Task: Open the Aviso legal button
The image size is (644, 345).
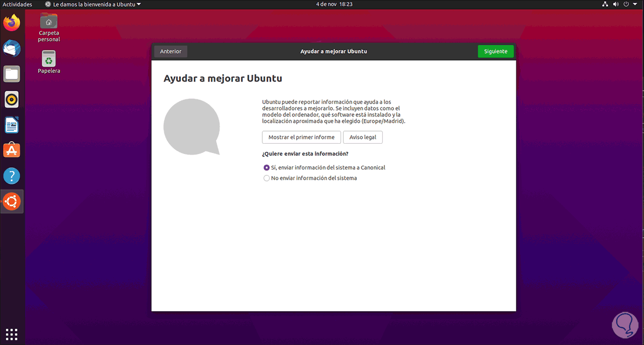Action: (x=363, y=137)
